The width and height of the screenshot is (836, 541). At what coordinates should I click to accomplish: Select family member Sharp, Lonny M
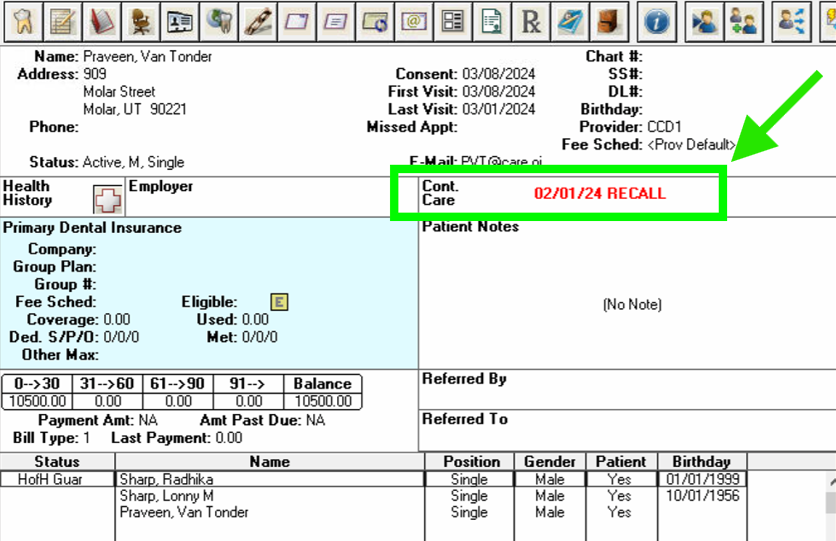166,496
